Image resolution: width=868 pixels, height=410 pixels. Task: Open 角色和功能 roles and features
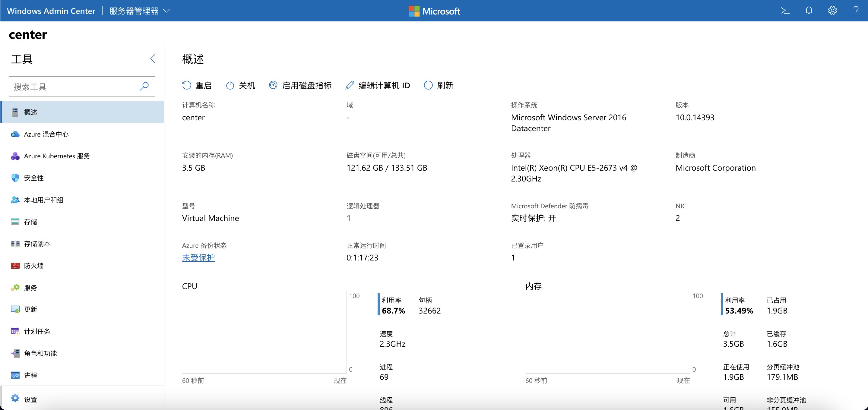(x=40, y=353)
